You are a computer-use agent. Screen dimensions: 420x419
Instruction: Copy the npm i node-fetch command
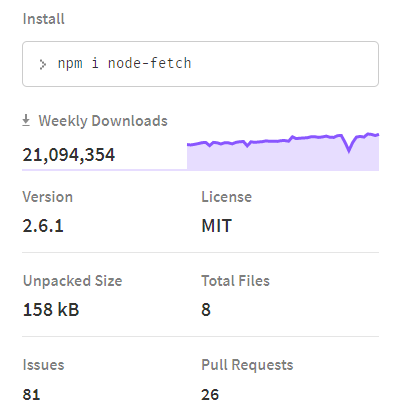(x=124, y=63)
